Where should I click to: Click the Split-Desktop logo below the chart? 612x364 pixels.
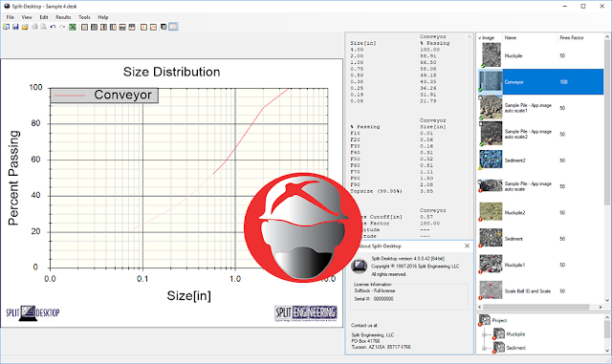(x=33, y=313)
